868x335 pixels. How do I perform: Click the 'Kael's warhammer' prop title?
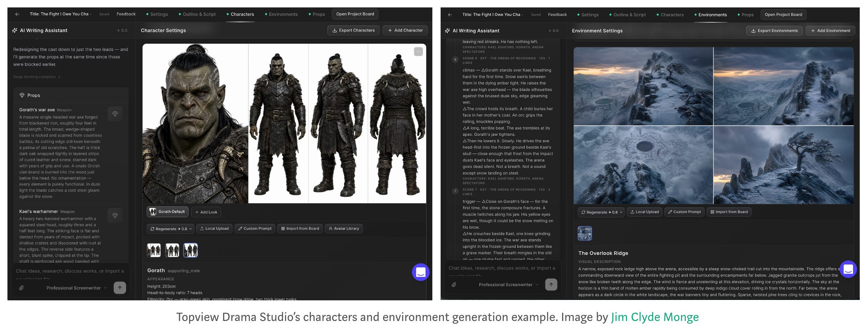39,211
